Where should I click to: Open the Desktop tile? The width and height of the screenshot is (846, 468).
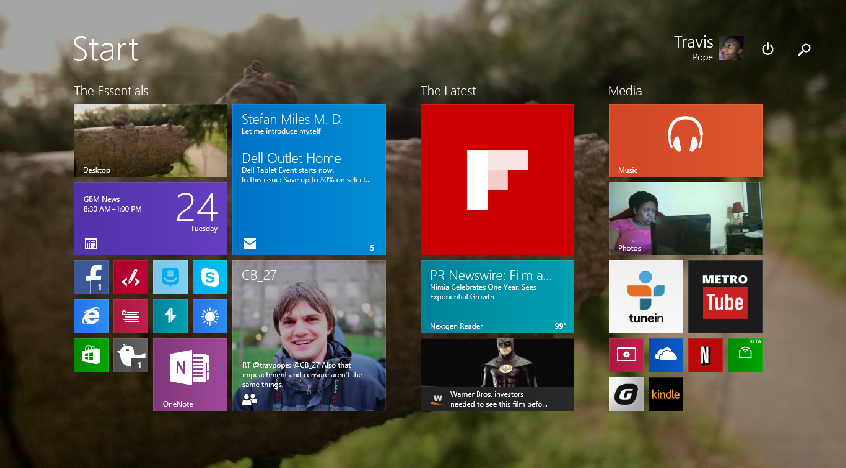pos(150,140)
